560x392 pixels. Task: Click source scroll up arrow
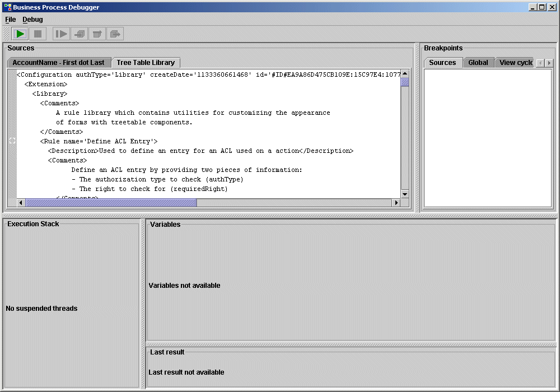[x=405, y=74]
